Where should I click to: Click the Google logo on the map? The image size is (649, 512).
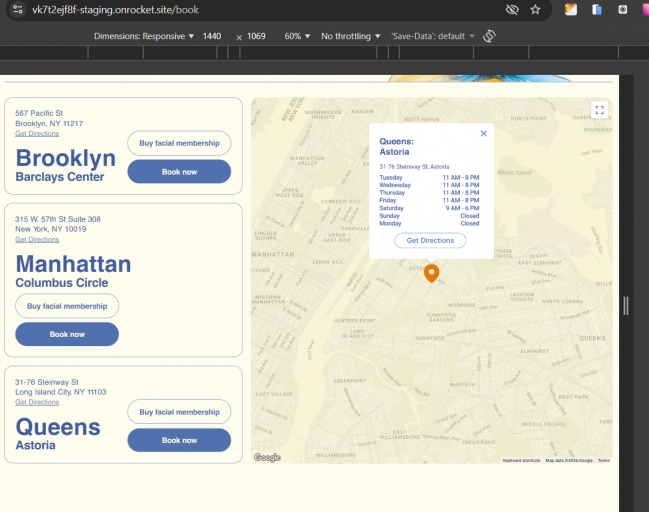click(267, 457)
